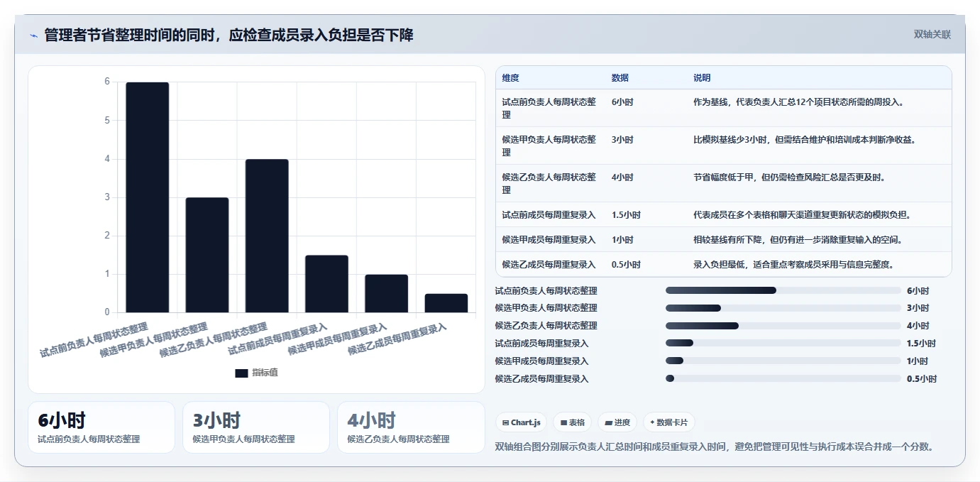Click table cell 候选甲负责人每周状态整理

tap(549, 146)
